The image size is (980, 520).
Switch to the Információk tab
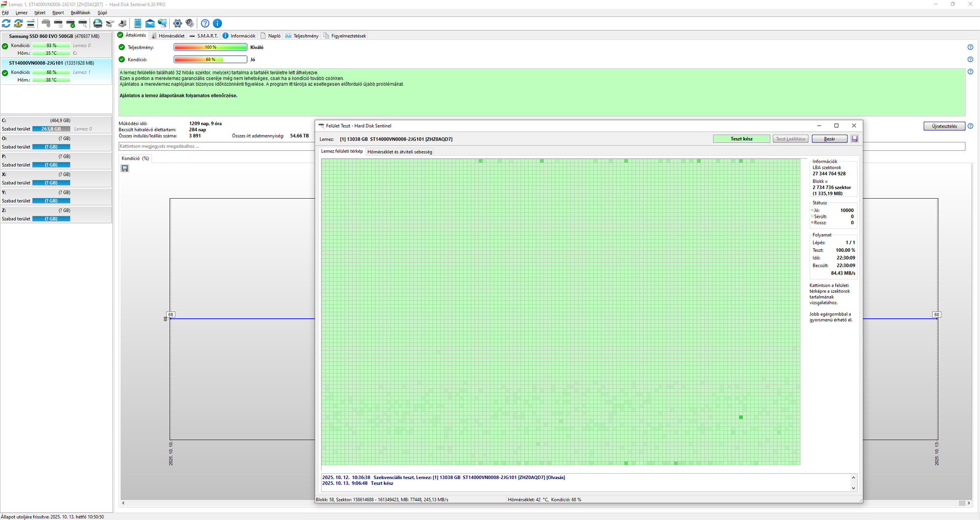(x=239, y=36)
